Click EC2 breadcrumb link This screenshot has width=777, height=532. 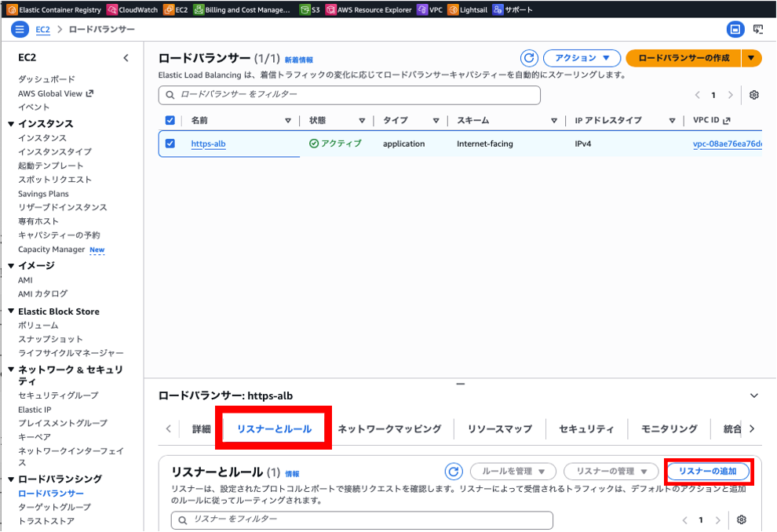[42, 29]
